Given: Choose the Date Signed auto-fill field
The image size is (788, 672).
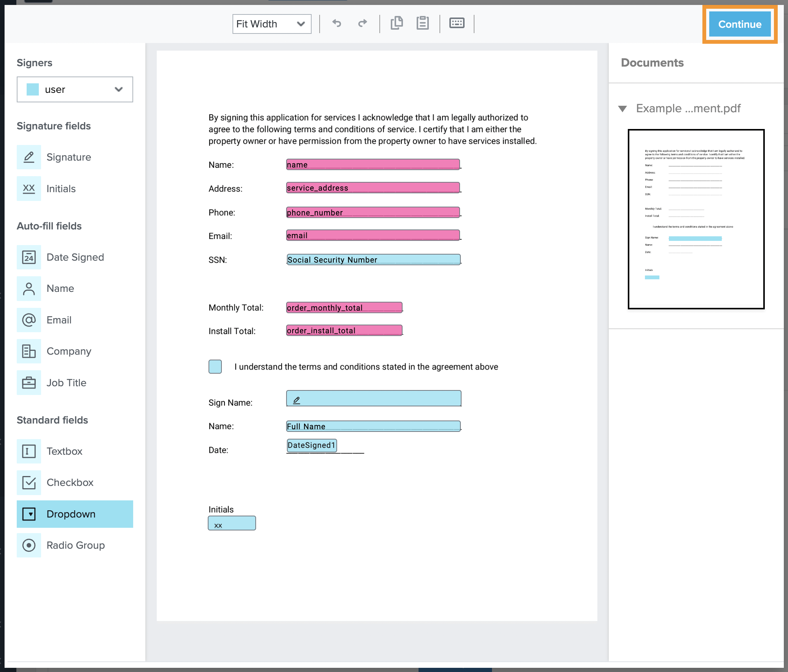Looking at the screenshot, I should click(x=75, y=257).
